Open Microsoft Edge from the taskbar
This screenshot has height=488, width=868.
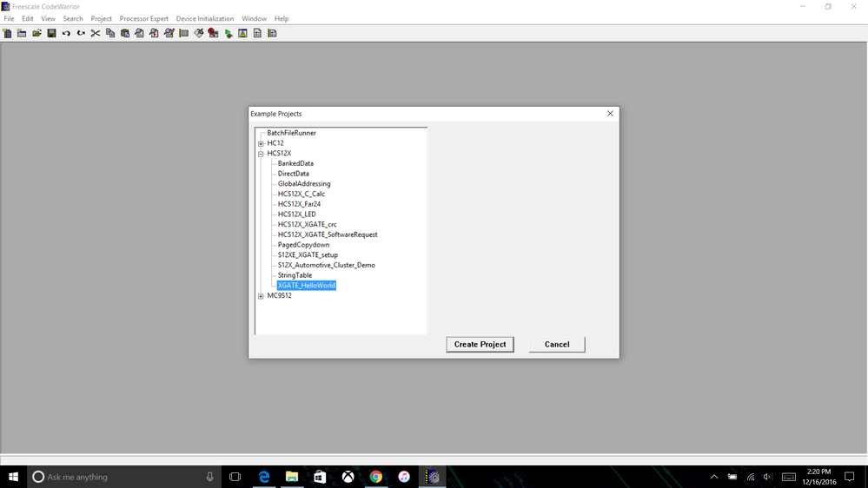pyautogui.click(x=264, y=477)
